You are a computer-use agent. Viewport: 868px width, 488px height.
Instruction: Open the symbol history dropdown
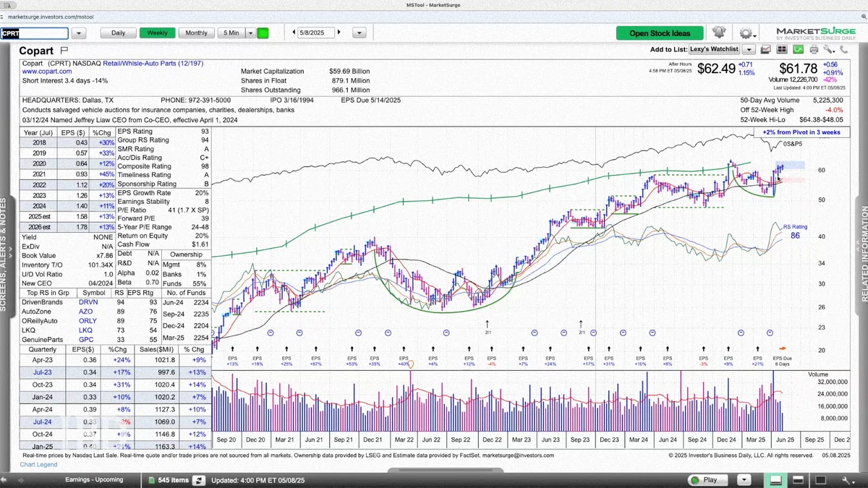[79, 33]
